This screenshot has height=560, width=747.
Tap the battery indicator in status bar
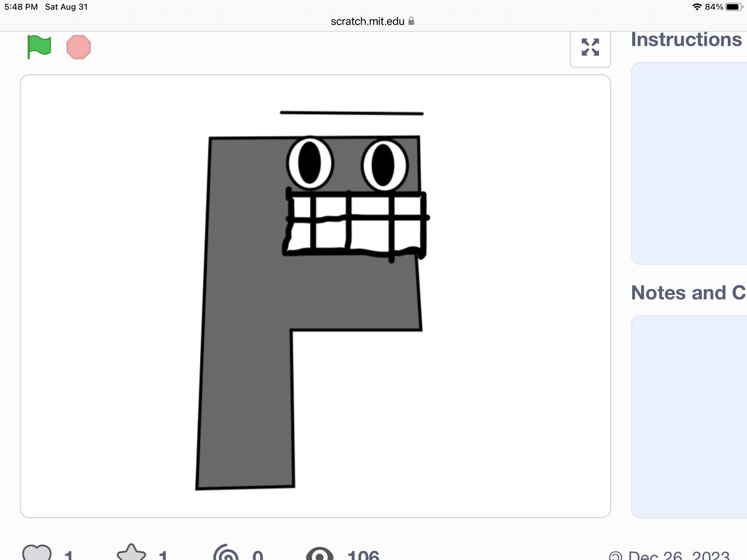click(734, 7)
